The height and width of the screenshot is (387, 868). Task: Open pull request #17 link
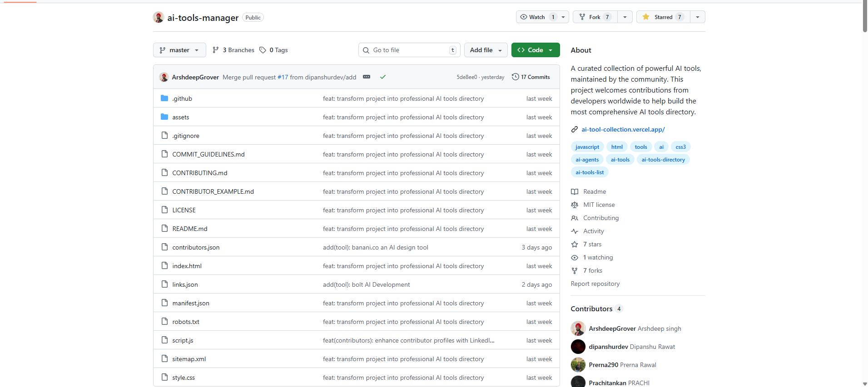283,77
